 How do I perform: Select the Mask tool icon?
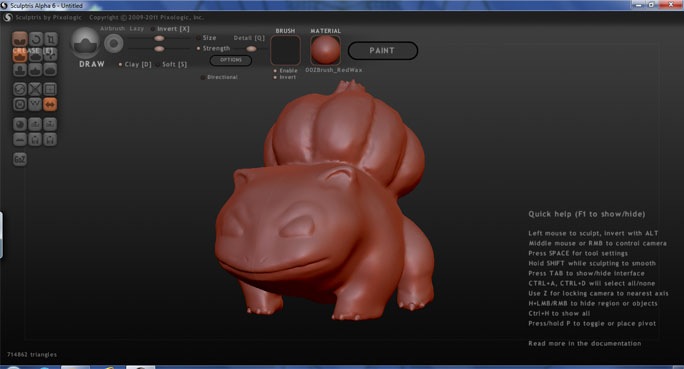(20, 104)
